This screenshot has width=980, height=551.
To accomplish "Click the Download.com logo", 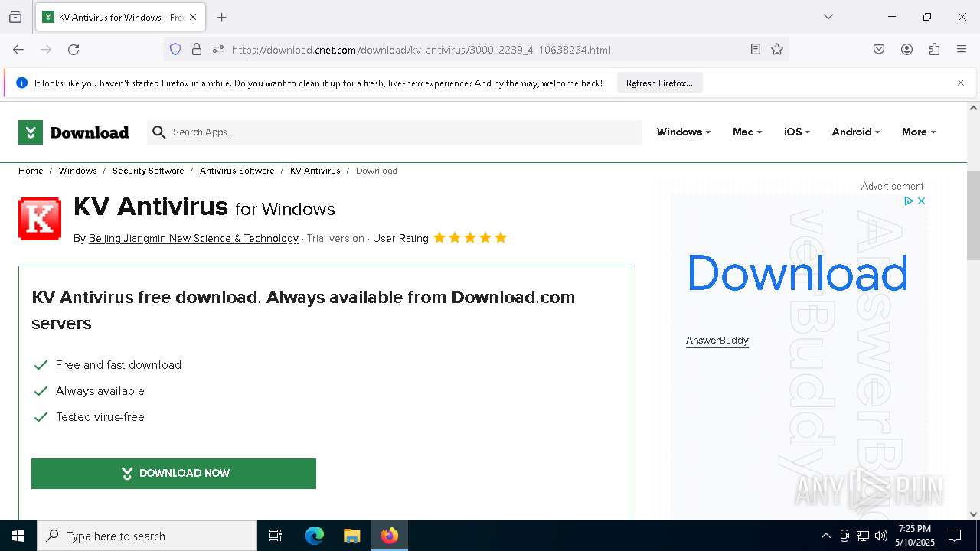I will pyautogui.click(x=73, y=132).
